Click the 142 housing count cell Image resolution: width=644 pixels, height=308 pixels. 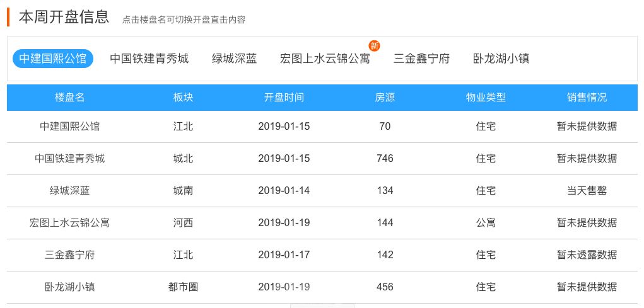coord(385,254)
